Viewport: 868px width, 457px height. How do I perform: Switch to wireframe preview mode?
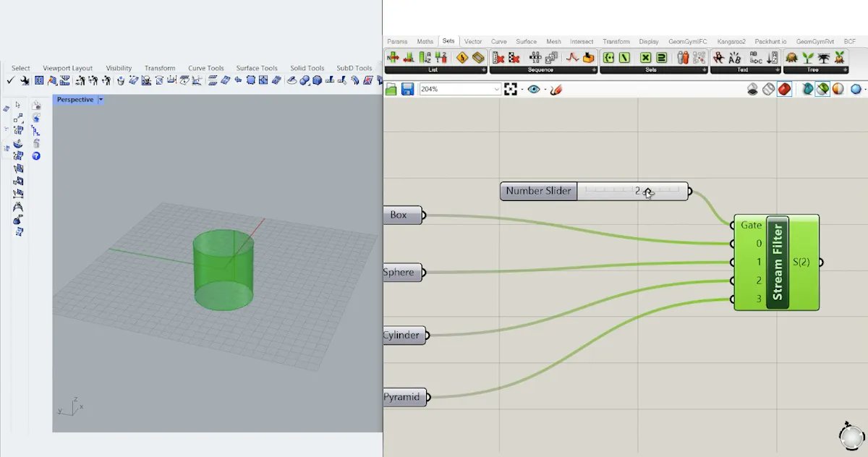pyautogui.click(x=768, y=89)
